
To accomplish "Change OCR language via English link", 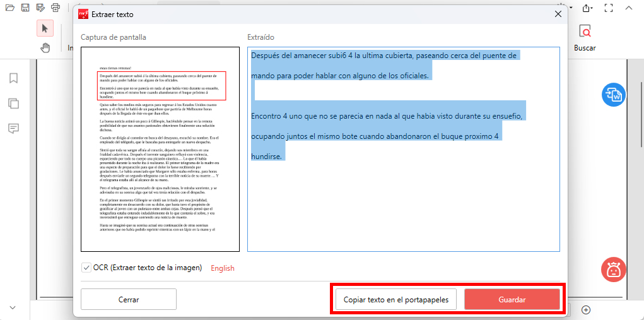I will 223,268.
